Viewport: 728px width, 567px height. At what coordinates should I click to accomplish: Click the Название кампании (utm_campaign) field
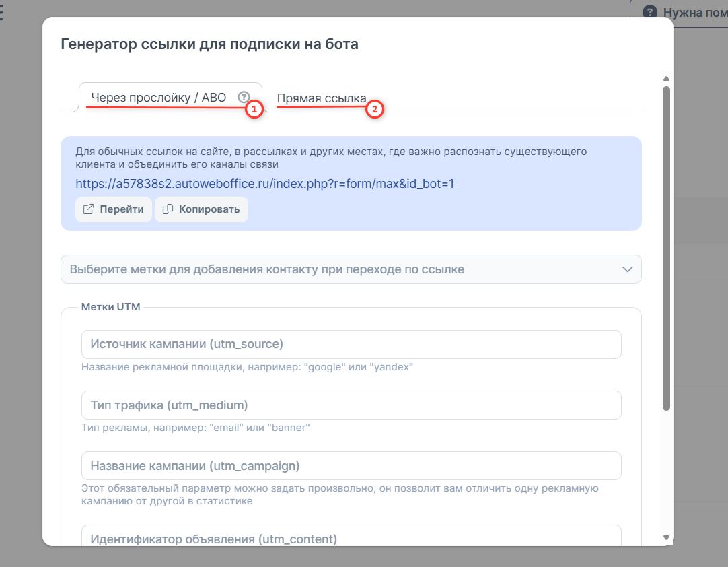pyautogui.click(x=351, y=466)
